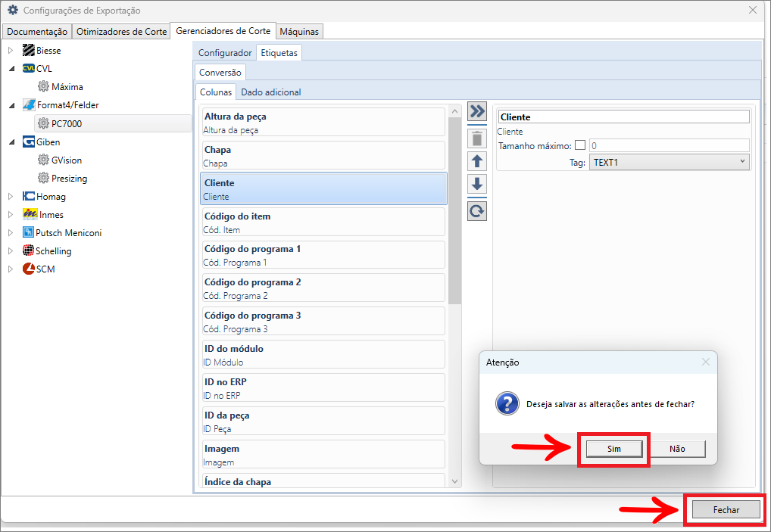Open the Dado adicional tab
The height and width of the screenshot is (532, 771).
click(x=270, y=92)
